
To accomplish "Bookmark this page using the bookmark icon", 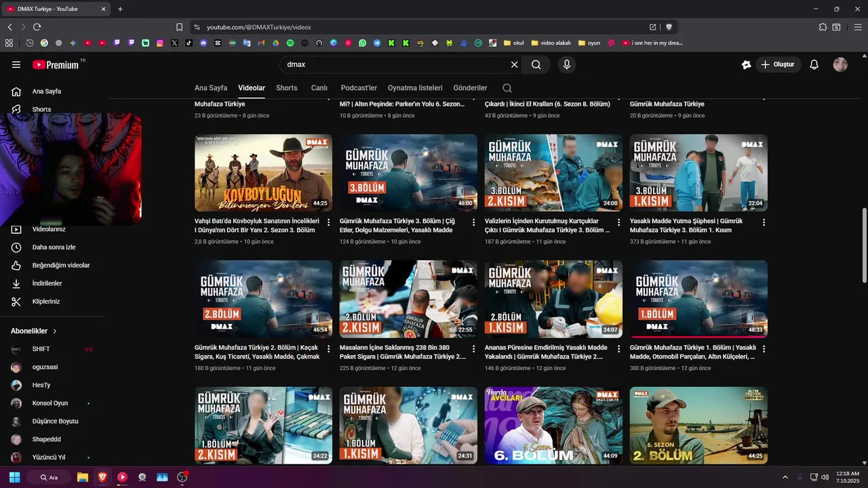I will tap(179, 27).
